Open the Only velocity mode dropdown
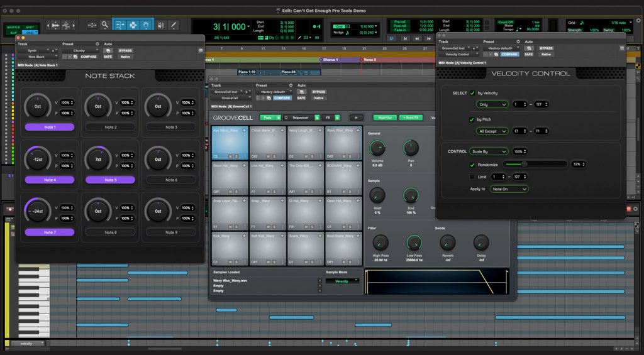Image resolution: width=644 pixels, height=355 pixels. (x=492, y=105)
